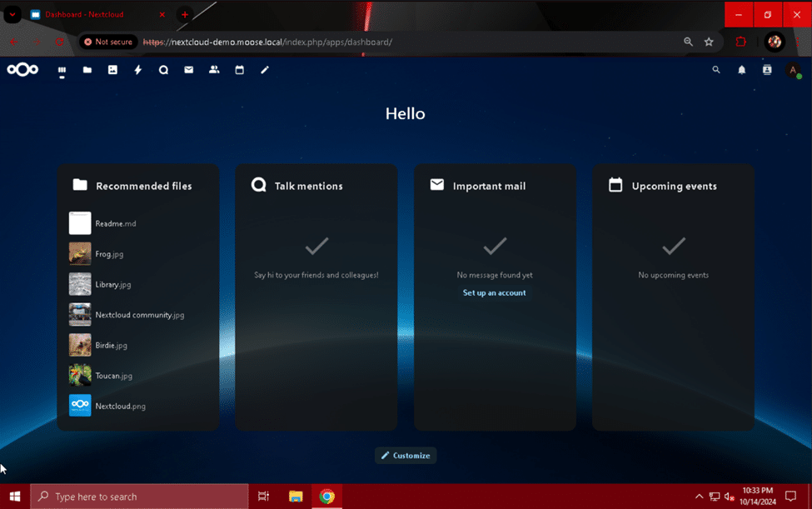Screen dimensions: 812x509
Task: Open the Mail app icon
Action: coord(188,70)
